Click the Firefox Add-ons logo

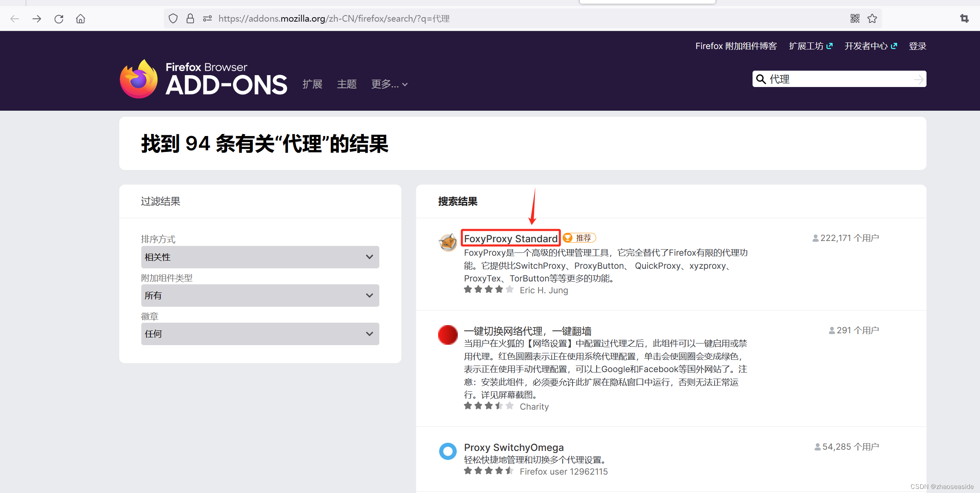click(x=203, y=79)
